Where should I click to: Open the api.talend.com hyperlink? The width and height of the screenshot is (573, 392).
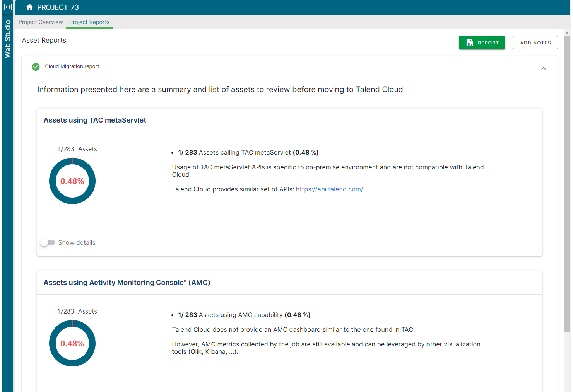point(329,189)
